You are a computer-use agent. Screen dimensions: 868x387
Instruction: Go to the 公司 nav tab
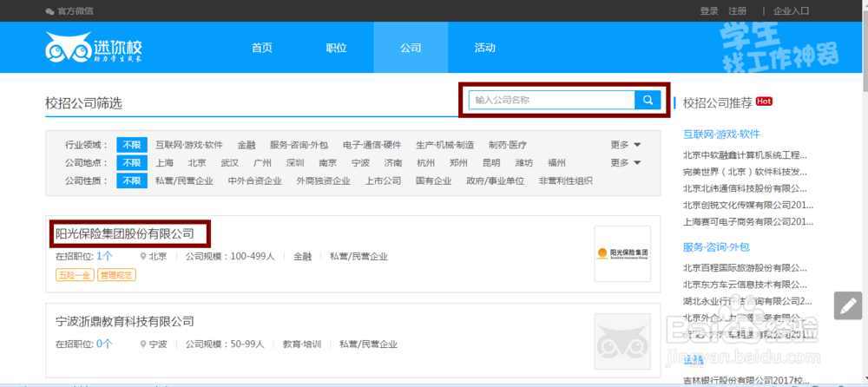click(x=411, y=48)
